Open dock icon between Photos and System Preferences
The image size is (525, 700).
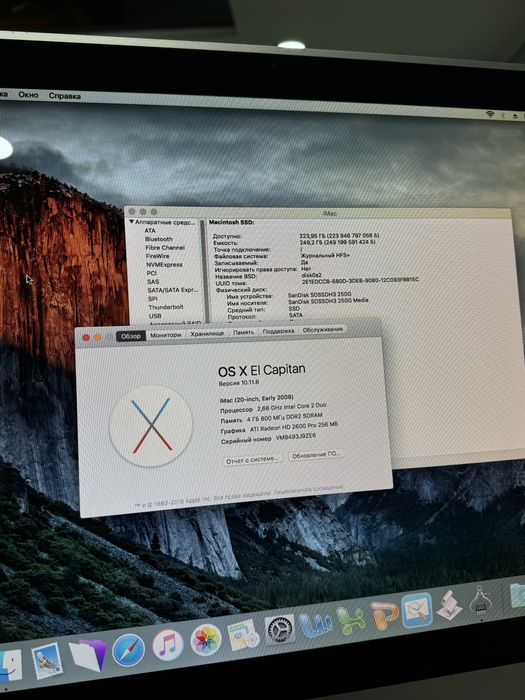coord(243,635)
